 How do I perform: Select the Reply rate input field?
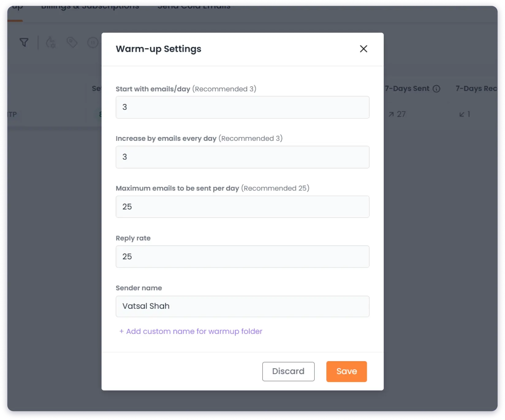click(242, 257)
